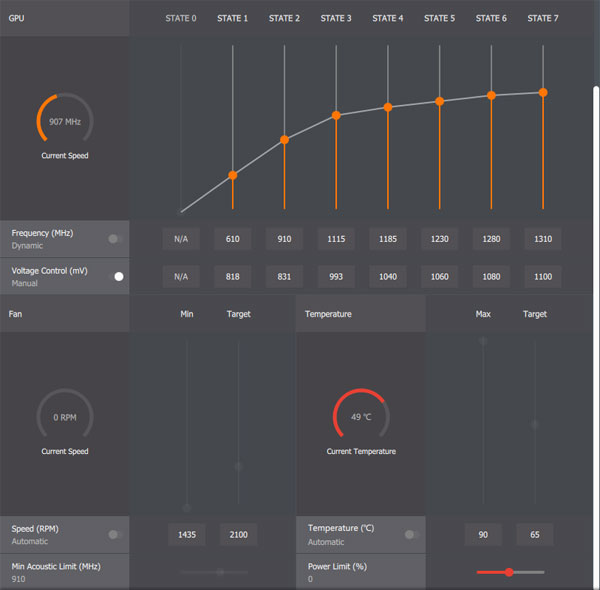Click the Power Limit red slider handle
The height and width of the screenshot is (590, 600).
pos(509,572)
